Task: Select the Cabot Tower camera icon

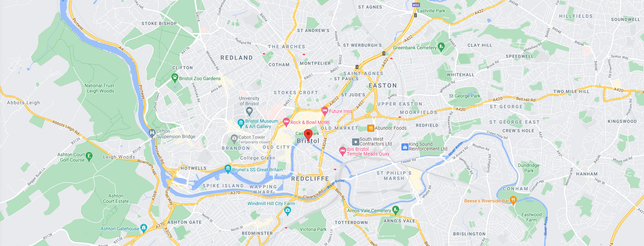Action: 234,138
